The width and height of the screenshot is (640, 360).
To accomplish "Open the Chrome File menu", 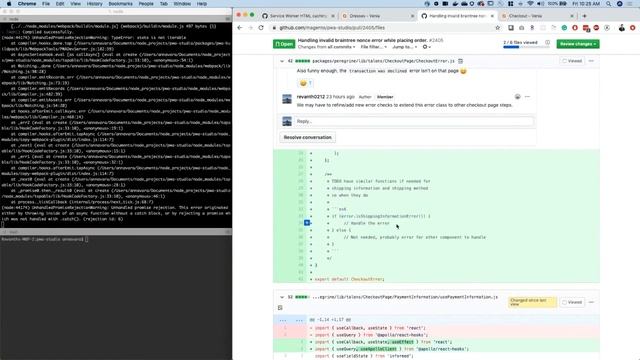I will point(46,4).
